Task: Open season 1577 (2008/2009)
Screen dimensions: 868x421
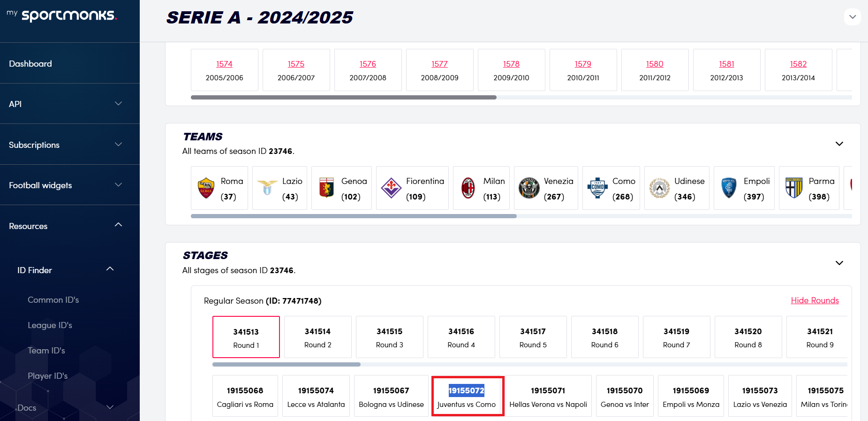Action: [x=439, y=64]
